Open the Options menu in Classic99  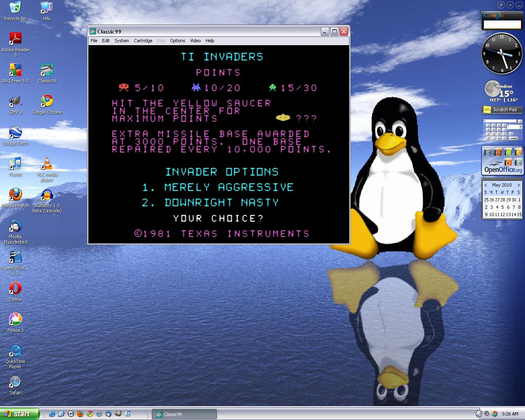click(178, 41)
